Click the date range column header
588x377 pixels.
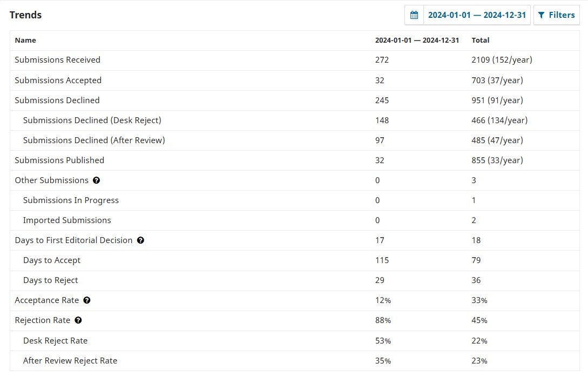click(417, 41)
